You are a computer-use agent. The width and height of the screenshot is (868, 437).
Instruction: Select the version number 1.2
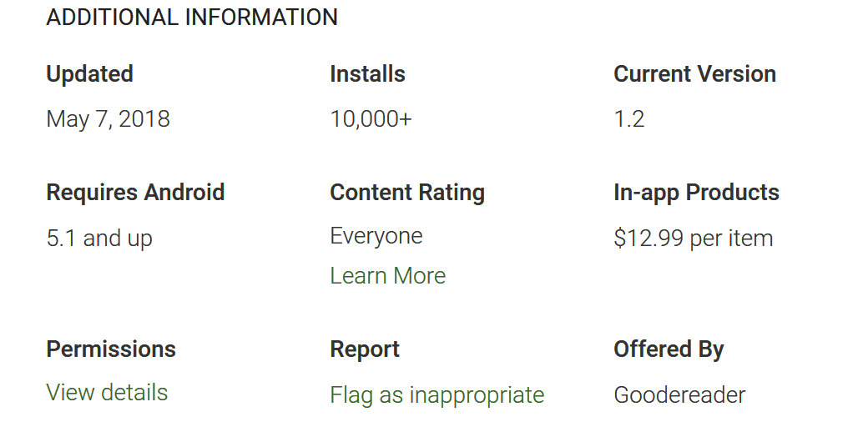[x=628, y=119]
